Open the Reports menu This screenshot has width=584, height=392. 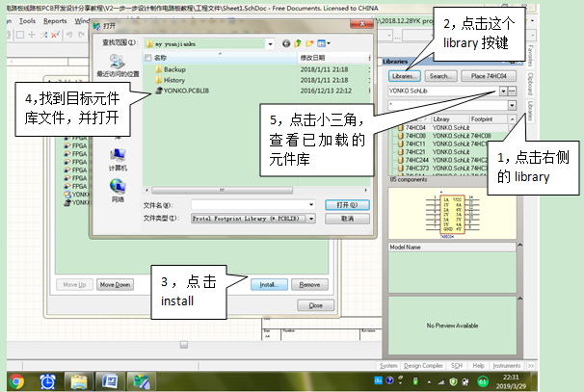pyautogui.click(x=55, y=21)
